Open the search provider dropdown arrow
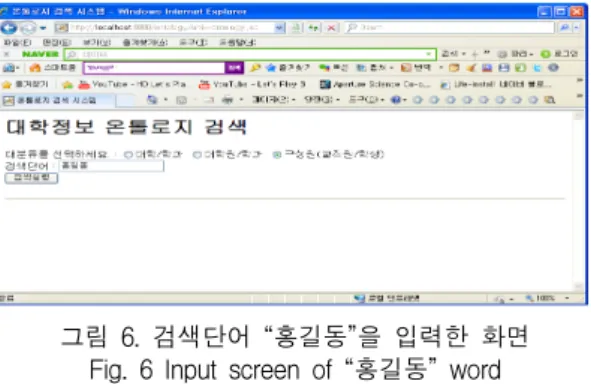Image resolution: width=591 pixels, height=384 pixels. [x=576, y=28]
